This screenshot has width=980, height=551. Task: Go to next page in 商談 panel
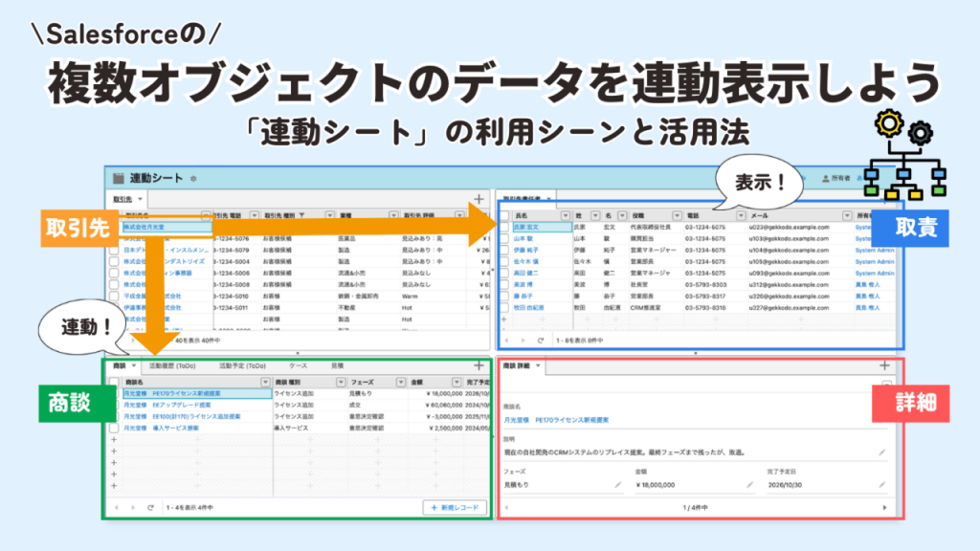click(x=132, y=508)
